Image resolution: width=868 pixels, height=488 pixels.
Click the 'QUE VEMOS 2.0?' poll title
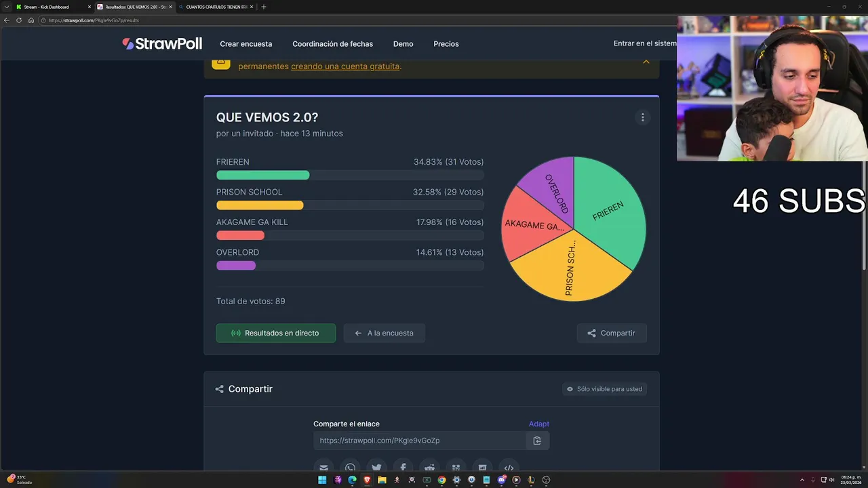(267, 117)
